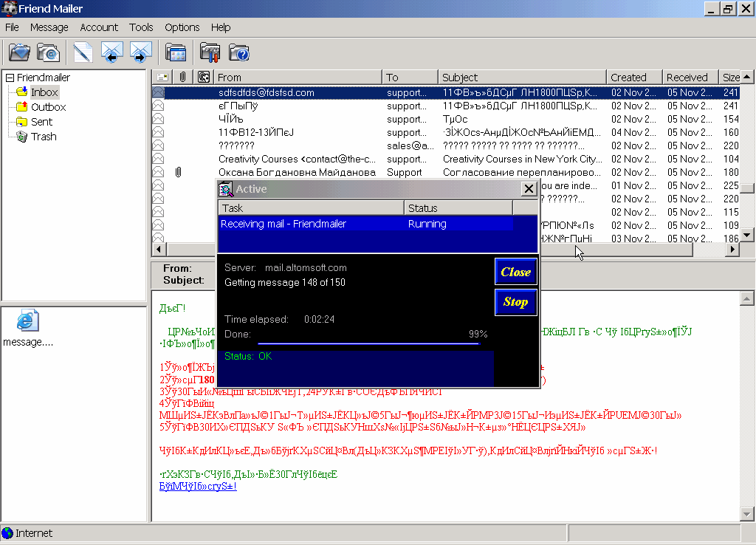Open the Account menu

(99, 27)
